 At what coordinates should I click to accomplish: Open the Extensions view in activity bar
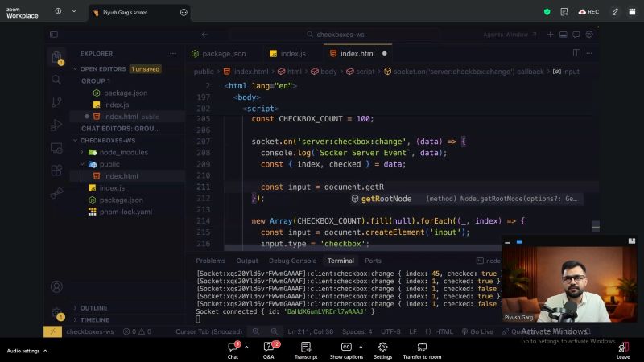pyautogui.click(x=56, y=170)
